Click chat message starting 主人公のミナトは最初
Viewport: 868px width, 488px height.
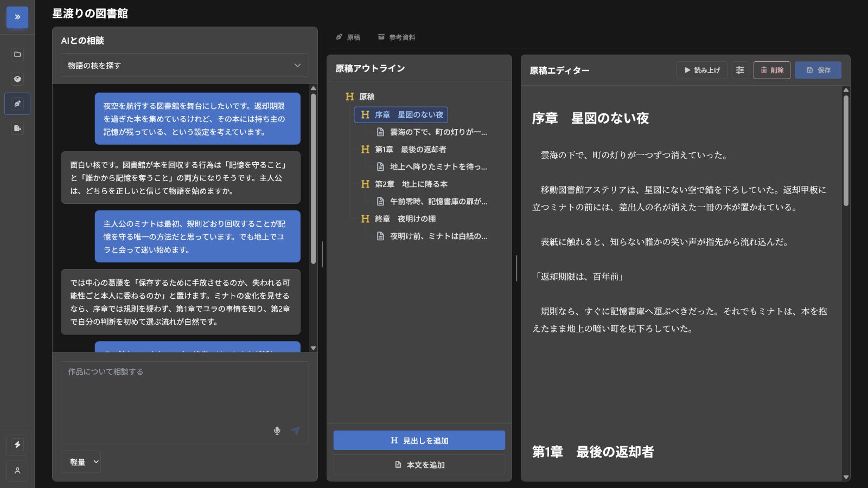point(197,236)
